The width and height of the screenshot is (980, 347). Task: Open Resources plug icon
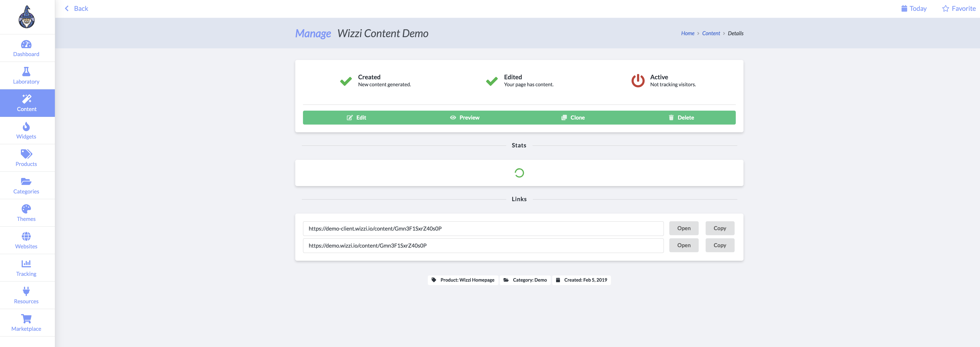[x=26, y=291]
